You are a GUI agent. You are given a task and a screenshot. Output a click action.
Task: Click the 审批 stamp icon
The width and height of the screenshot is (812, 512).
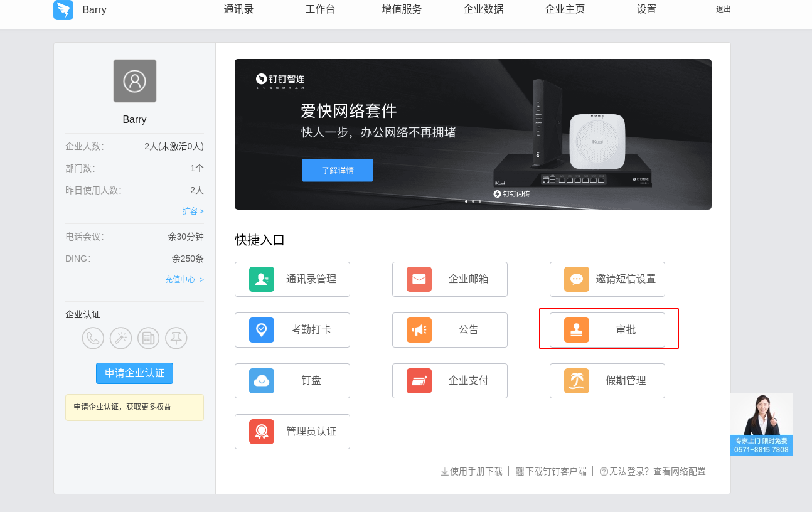577,330
